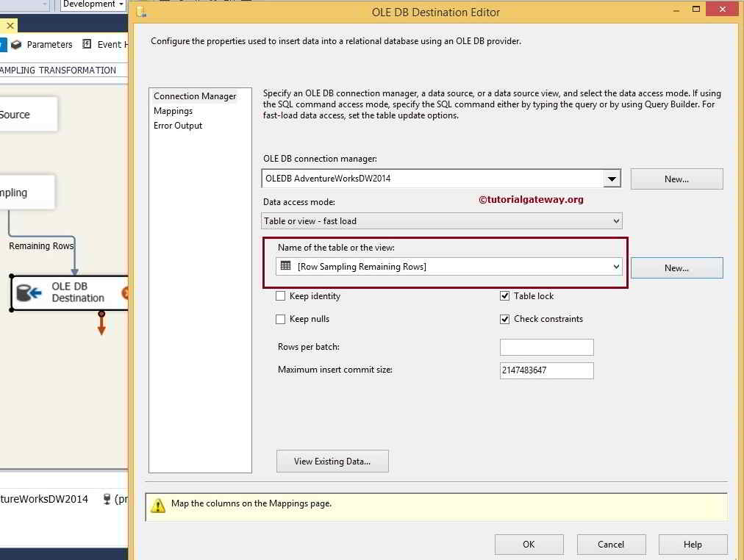The height and width of the screenshot is (560, 744).
Task: Click the warning triangle on the Mappings message bar
Action: tap(159, 504)
